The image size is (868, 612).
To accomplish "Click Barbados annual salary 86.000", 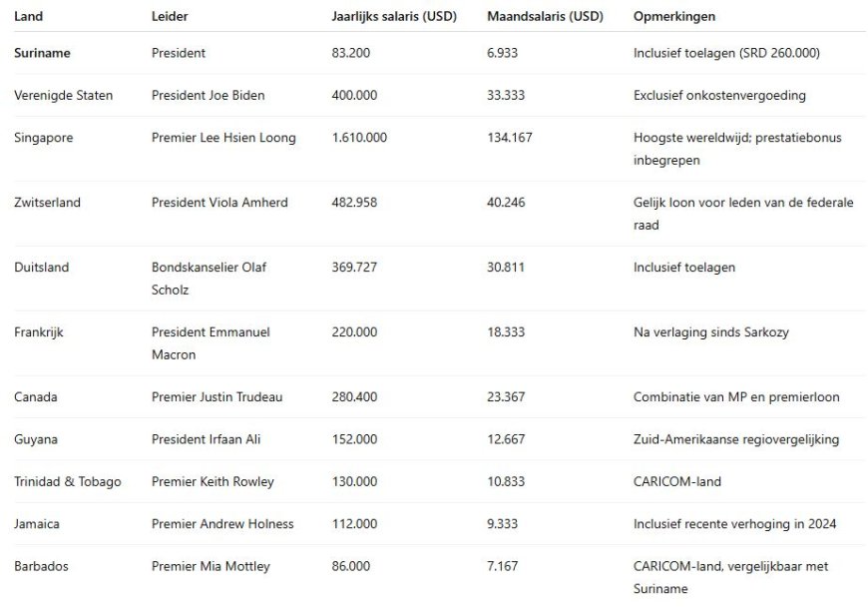I will pos(350,567).
